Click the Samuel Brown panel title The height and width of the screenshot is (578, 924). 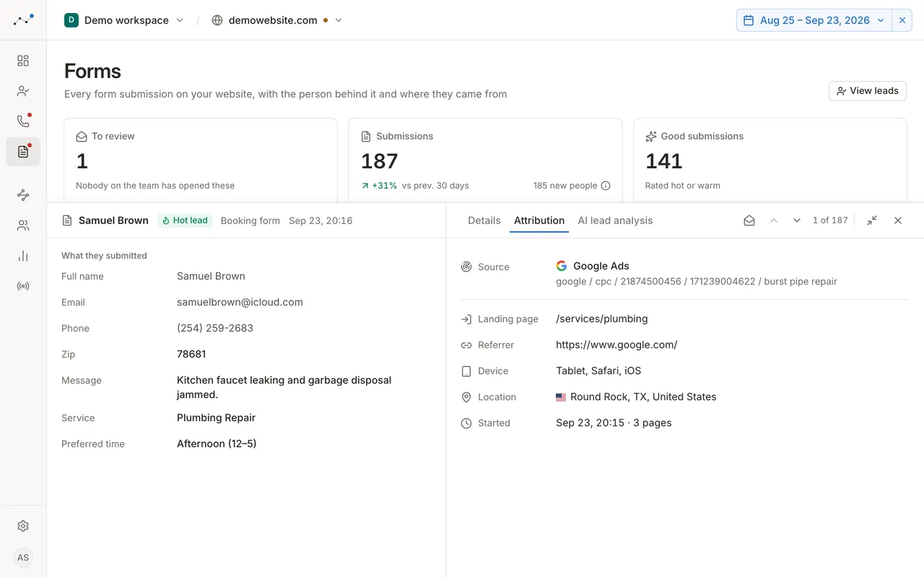point(113,220)
